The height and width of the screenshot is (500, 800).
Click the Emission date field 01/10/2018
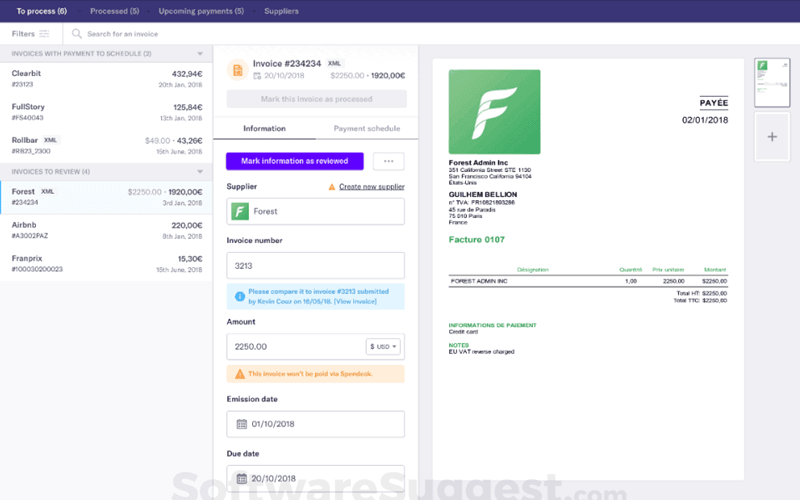click(316, 424)
